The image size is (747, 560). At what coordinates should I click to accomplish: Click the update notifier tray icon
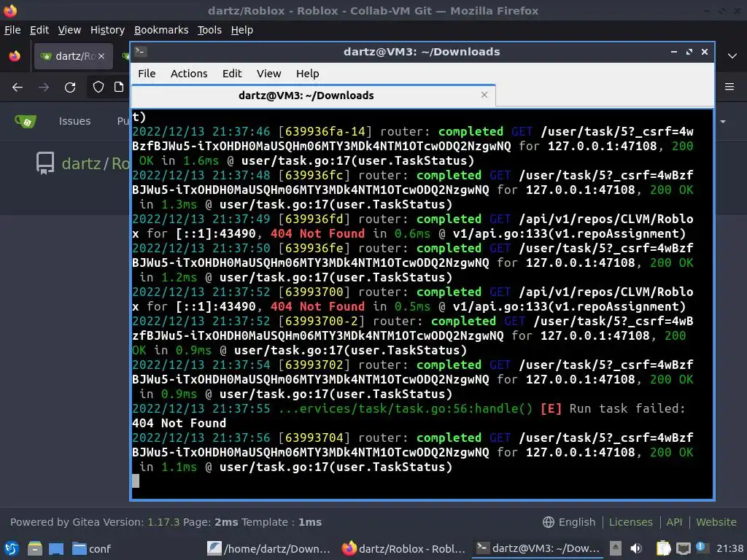tap(701, 548)
